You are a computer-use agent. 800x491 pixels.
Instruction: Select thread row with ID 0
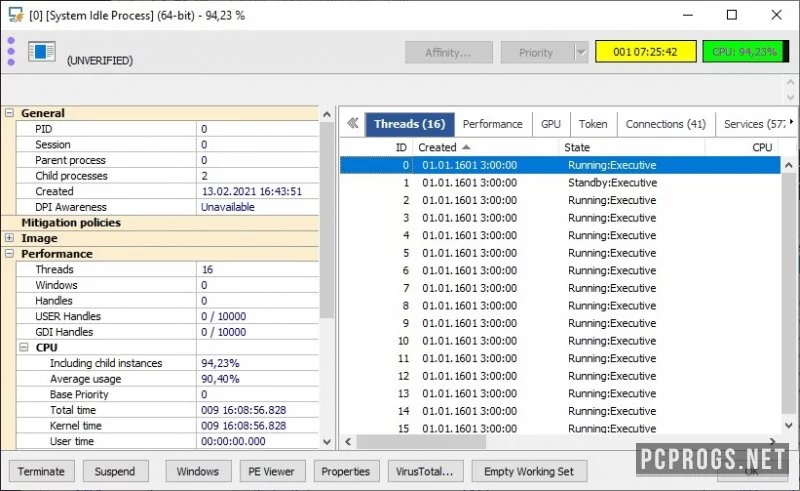tap(560, 165)
